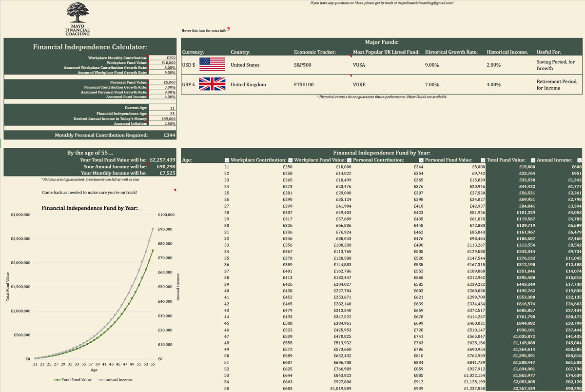Click the 'Annual Income' grey legend entry
This screenshot has height=392, width=585.
point(116,380)
